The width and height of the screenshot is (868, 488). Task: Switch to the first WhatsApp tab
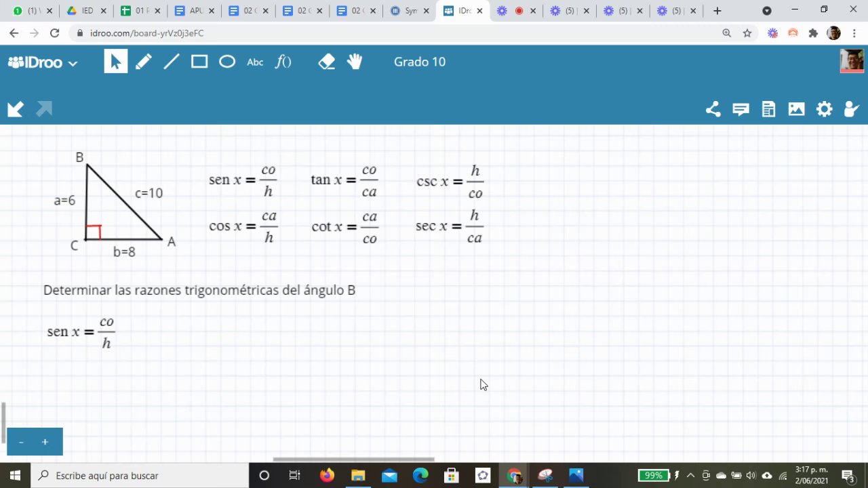32,11
